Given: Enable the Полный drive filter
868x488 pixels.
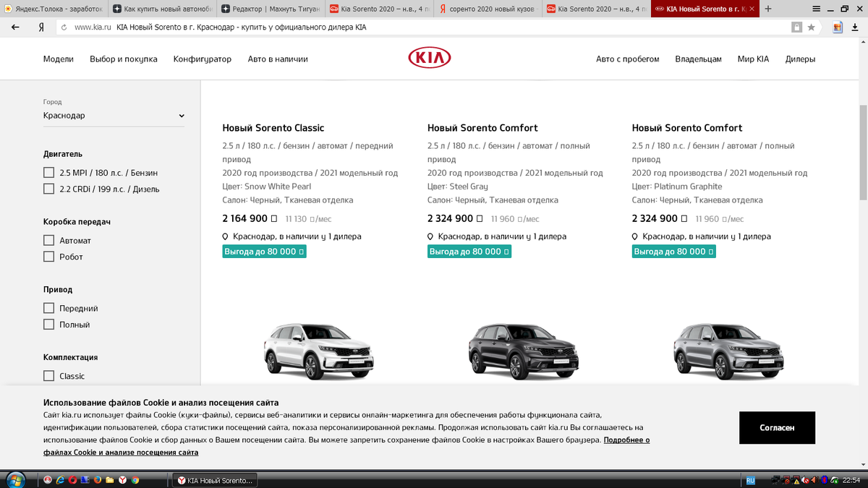Looking at the screenshot, I should (x=48, y=325).
